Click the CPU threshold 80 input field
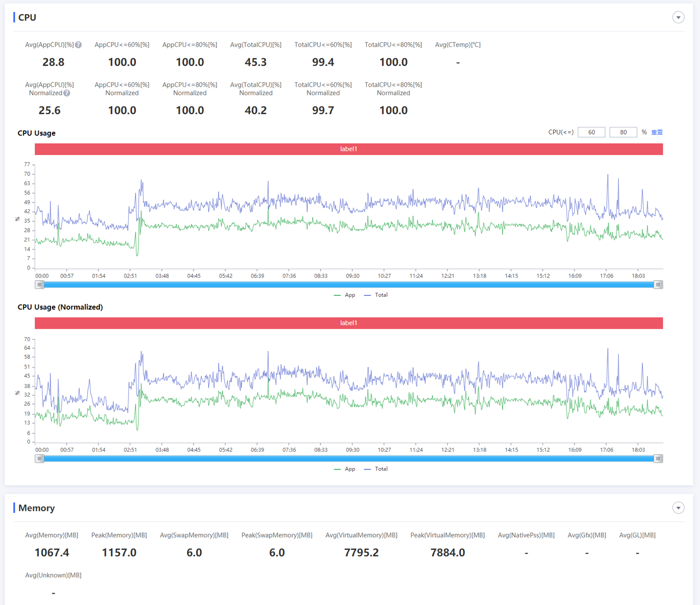Viewport: 700px width, 605px height. coord(623,132)
